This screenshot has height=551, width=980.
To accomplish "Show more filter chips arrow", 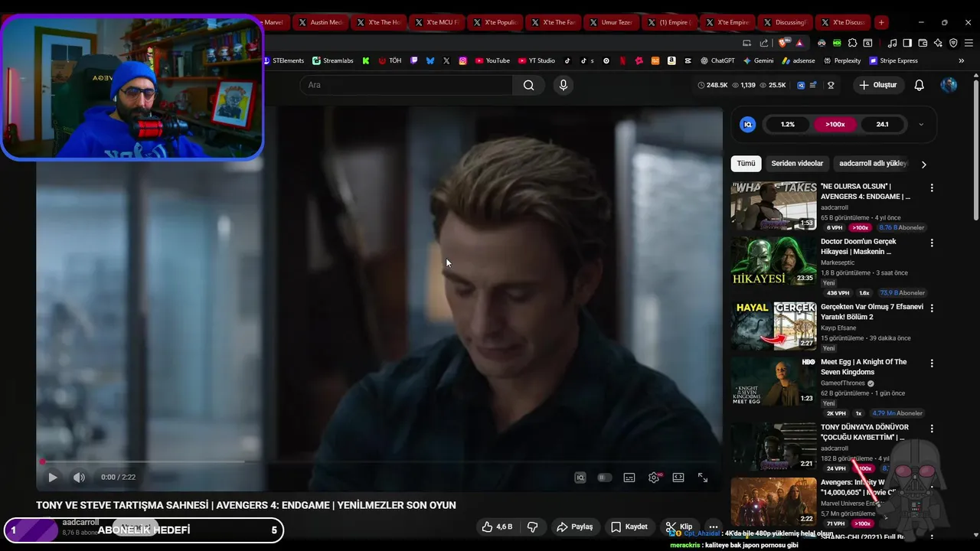I will tap(924, 165).
